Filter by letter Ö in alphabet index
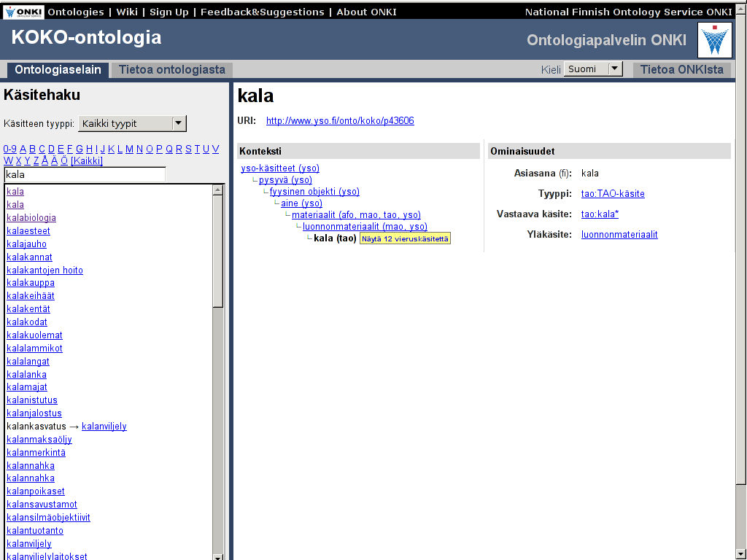 [x=64, y=161]
